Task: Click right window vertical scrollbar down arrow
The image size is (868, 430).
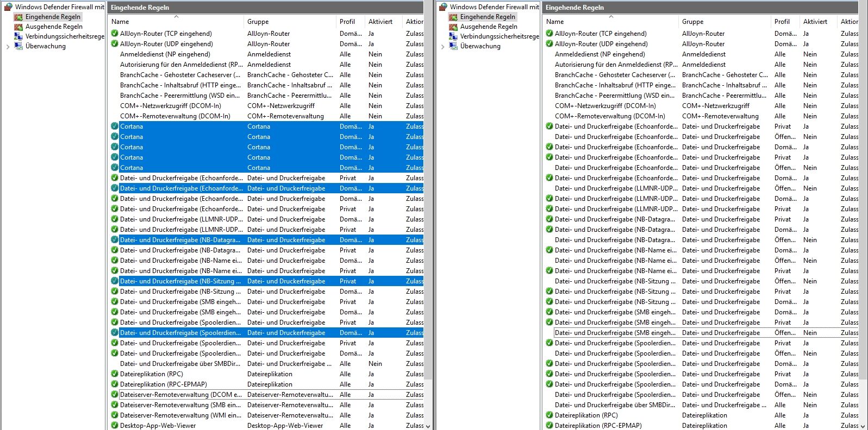Action: click(x=863, y=426)
